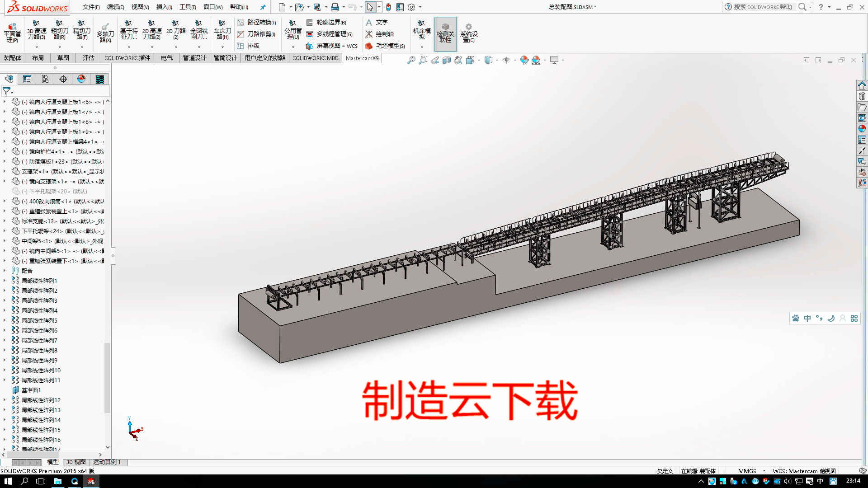Toggle the Hide/Show Items eye icon
868x488 pixels.
tap(506, 60)
